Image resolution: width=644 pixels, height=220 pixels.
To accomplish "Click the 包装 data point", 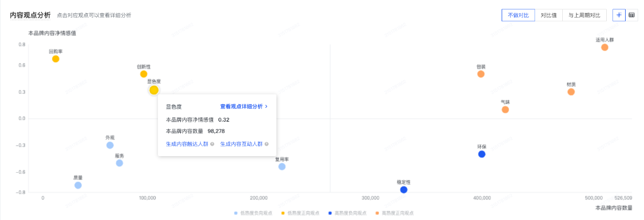I will [x=481, y=74].
